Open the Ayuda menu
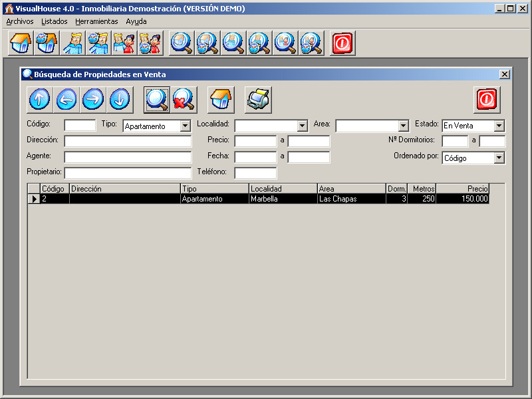The image size is (532, 399). click(x=136, y=21)
